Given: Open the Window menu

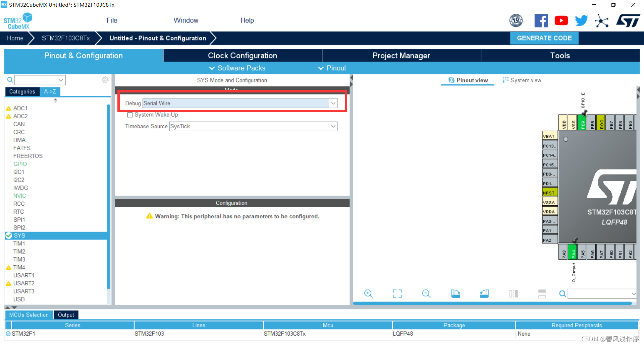Looking at the screenshot, I should pos(186,20).
